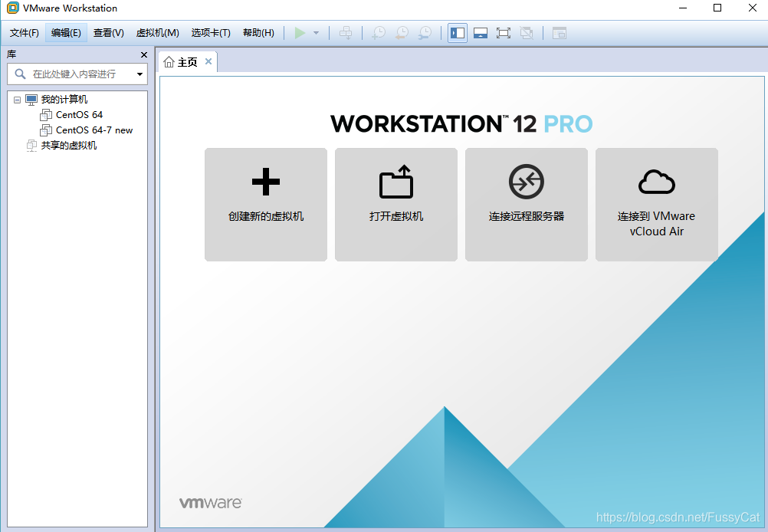This screenshot has width=768, height=532.
Task: Open the power options dropdown arrow
Action: click(317, 33)
